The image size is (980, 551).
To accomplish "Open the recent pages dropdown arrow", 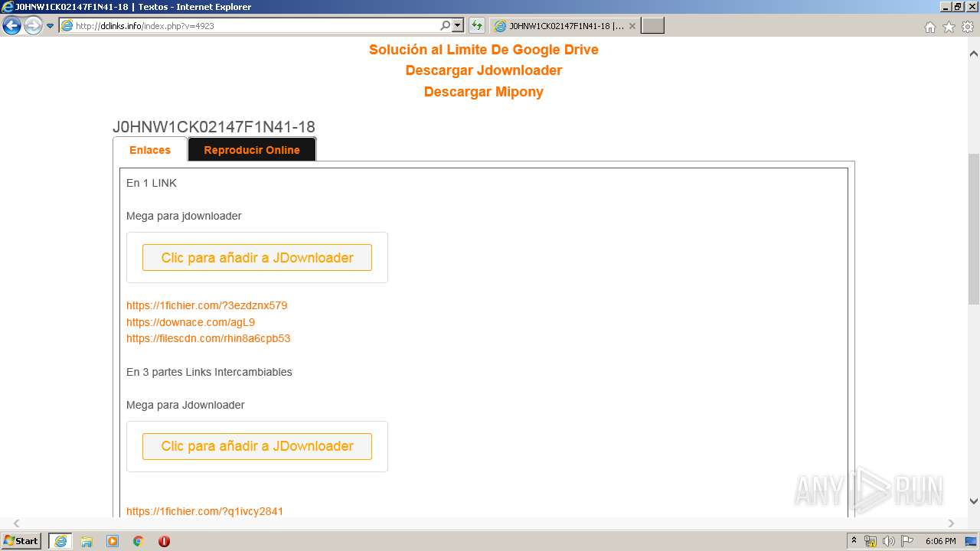I will coord(51,26).
